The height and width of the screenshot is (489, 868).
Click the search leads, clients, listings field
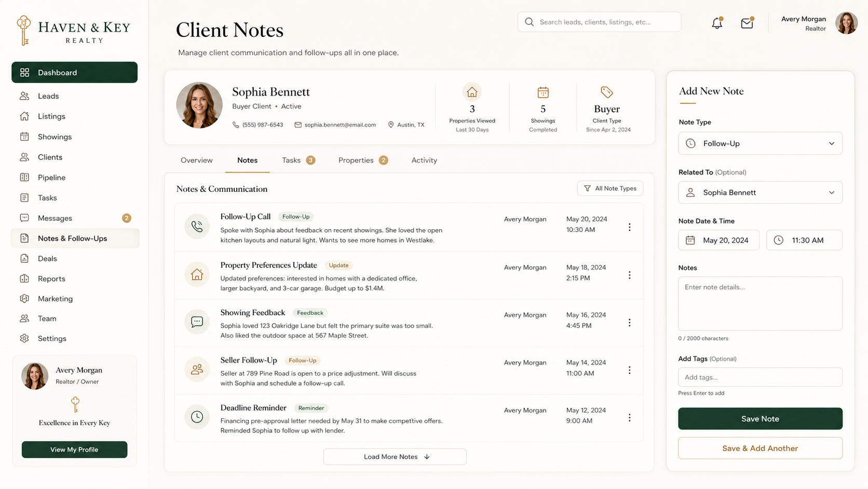[599, 22]
